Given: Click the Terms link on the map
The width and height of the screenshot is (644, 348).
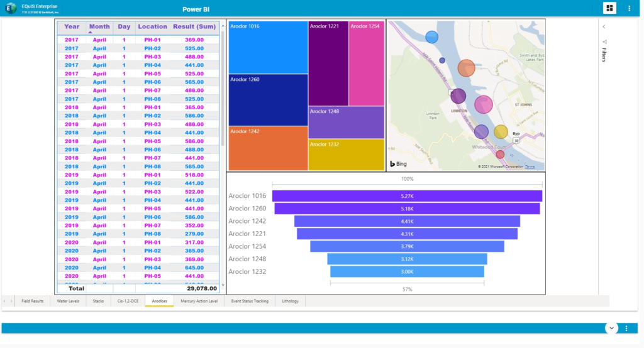Looking at the screenshot, I should [x=530, y=166].
